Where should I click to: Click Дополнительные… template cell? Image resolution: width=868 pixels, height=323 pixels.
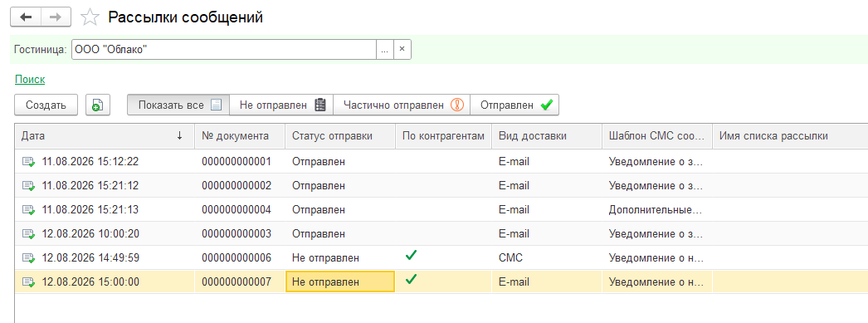(x=656, y=210)
